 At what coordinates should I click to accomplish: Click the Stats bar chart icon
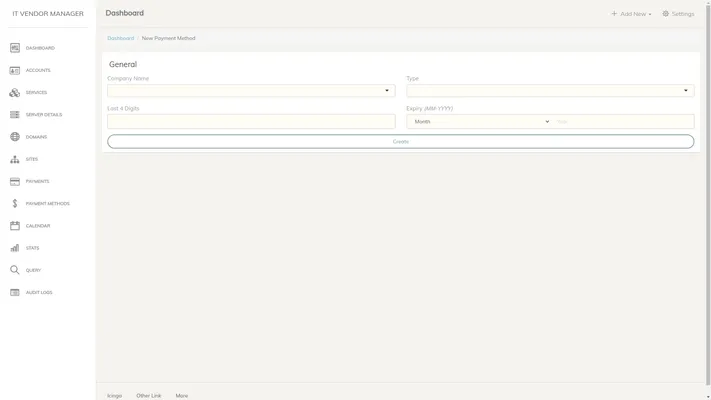click(15, 248)
